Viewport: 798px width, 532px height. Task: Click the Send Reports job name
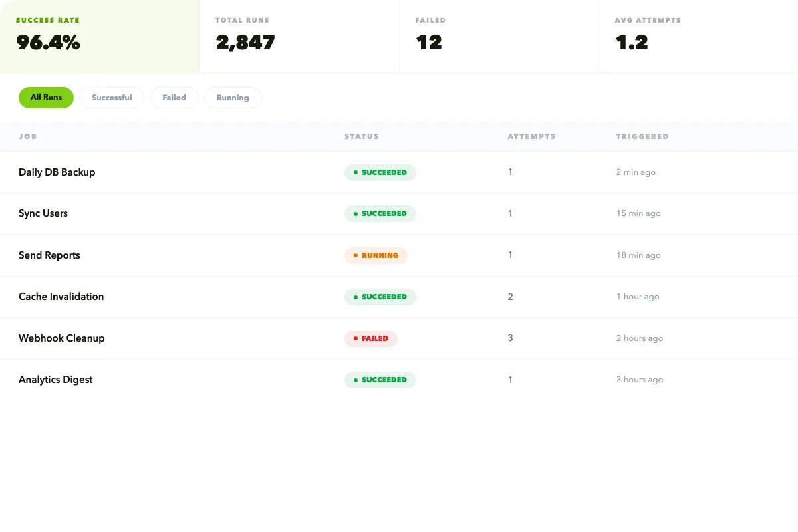(x=49, y=255)
